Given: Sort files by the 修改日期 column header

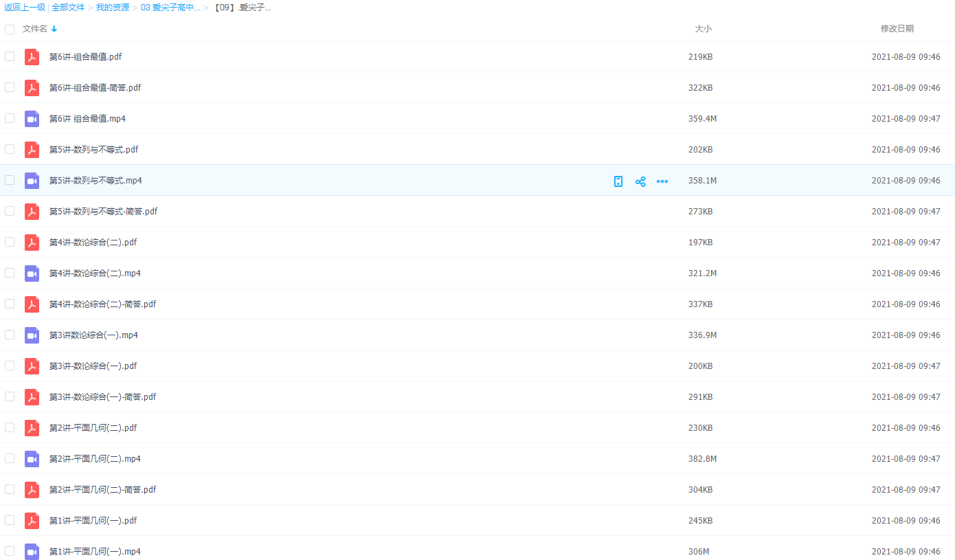Looking at the screenshot, I should pyautogui.click(x=897, y=29).
